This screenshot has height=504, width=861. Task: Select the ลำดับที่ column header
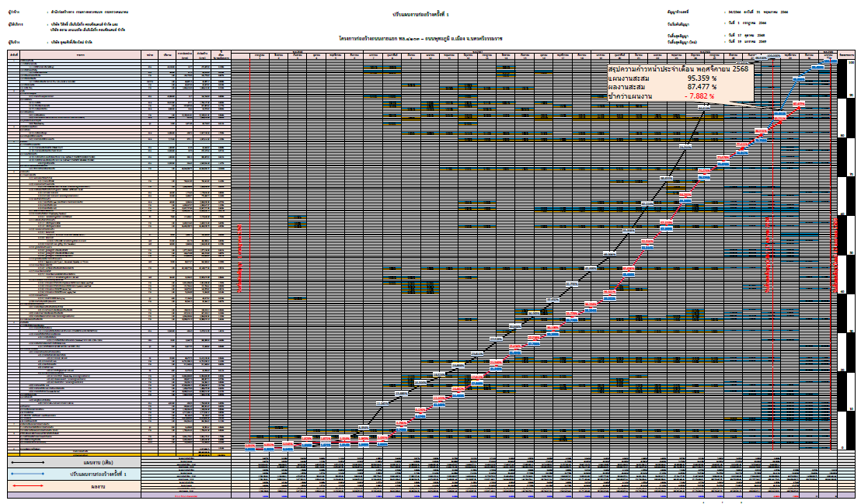13,55
